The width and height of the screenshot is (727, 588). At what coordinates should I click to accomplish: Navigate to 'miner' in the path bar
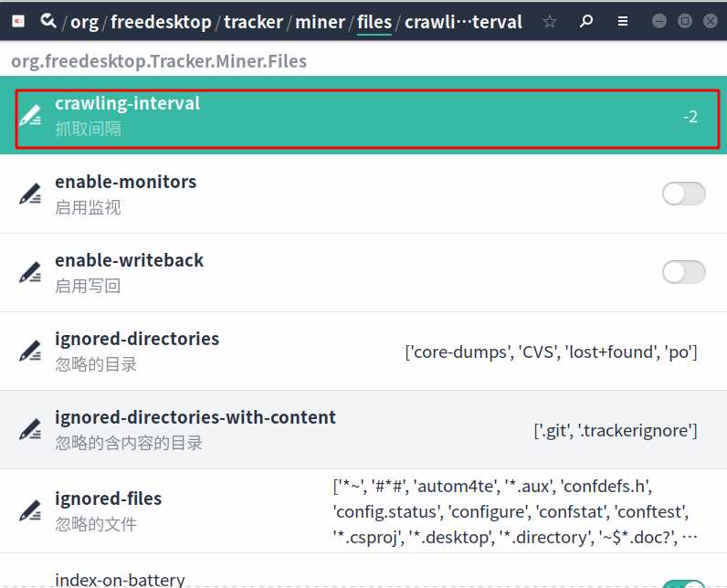point(321,21)
